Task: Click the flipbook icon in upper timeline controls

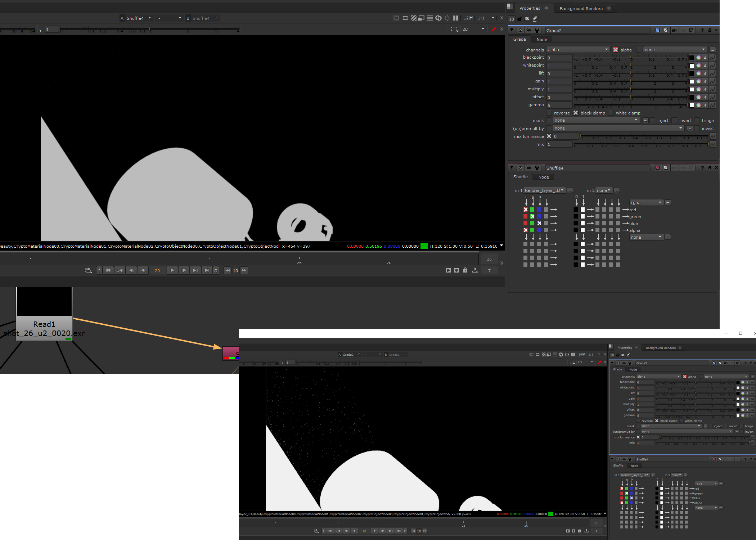Action: coord(449,270)
